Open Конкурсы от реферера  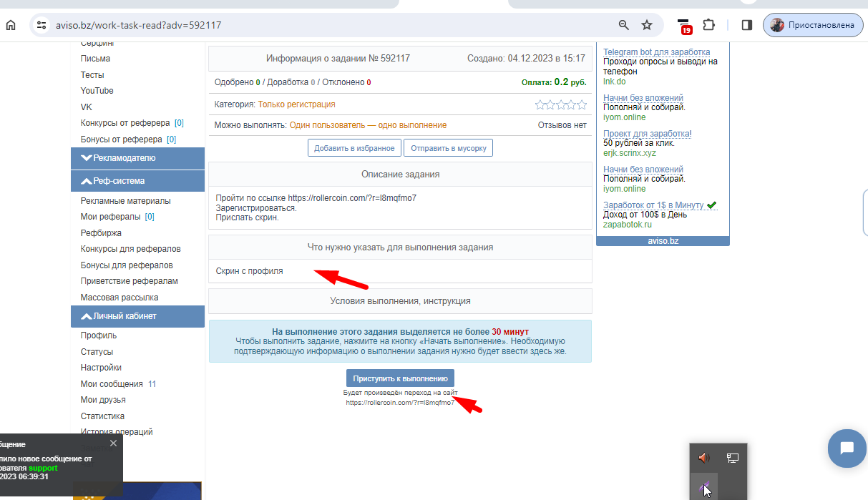click(x=125, y=123)
